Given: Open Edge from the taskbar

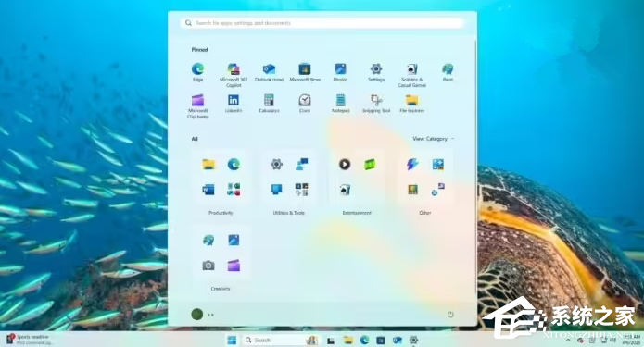Looking at the screenshot, I should coord(364,340).
